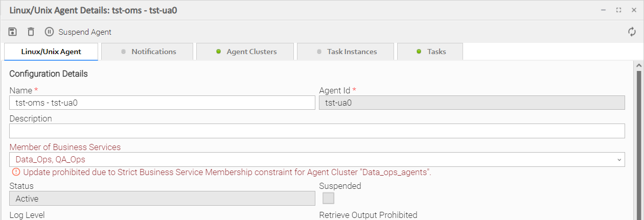Click the red error warning icon
The image size is (644, 220).
(x=16, y=172)
